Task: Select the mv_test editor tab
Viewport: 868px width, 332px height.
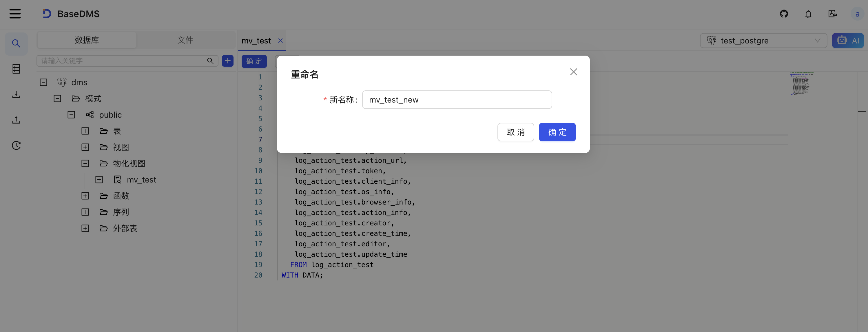Action: [256, 41]
